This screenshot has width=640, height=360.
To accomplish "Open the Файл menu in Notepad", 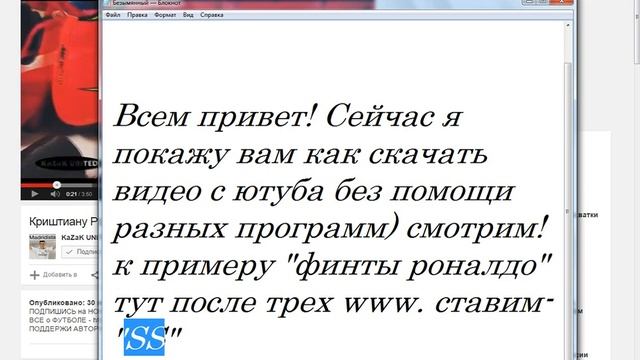I will [x=113, y=15].
